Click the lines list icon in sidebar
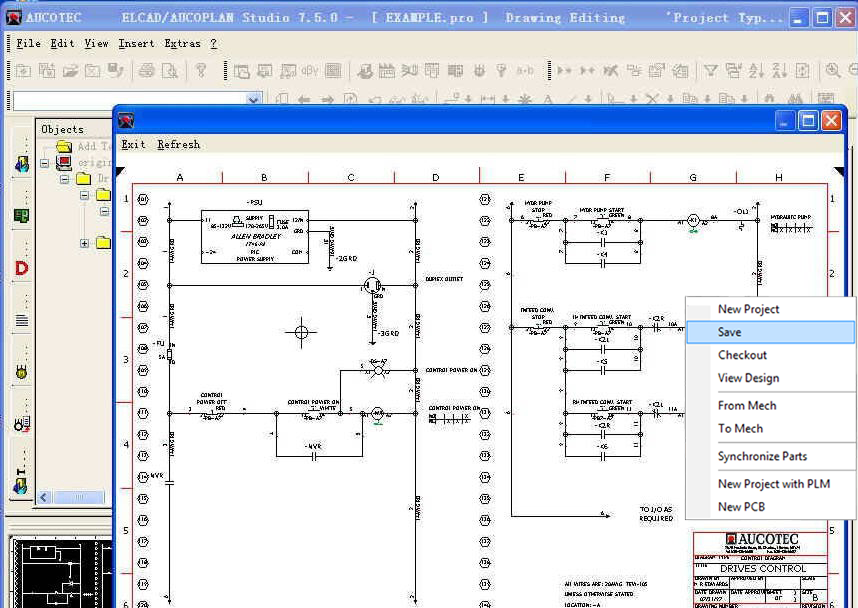858x608 pixels. pyautogui.click(x=20, y=318)
